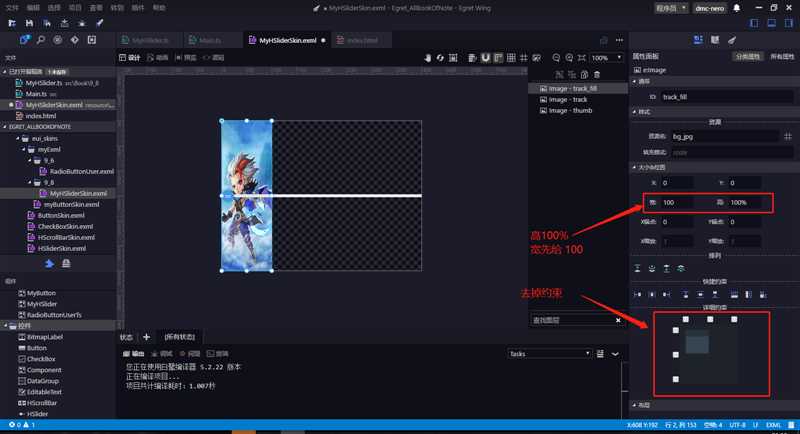Viewport: 800px width, 434px height.
Task: Select the hand pan tool in design toolbar
Action: [x=428, y=58]
